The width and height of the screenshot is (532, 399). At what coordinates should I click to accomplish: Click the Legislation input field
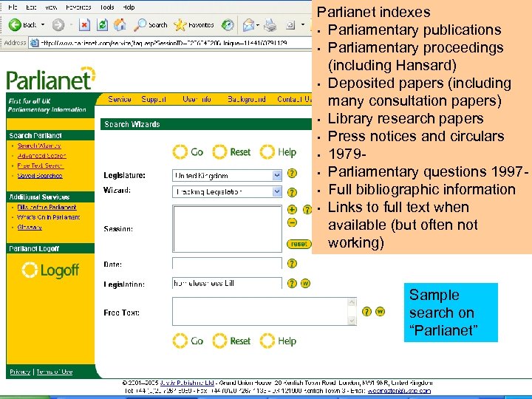tap(227, 283)
